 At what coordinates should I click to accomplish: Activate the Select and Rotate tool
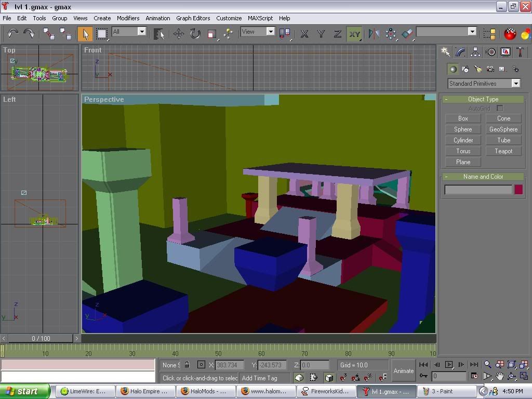click(195, 34)
